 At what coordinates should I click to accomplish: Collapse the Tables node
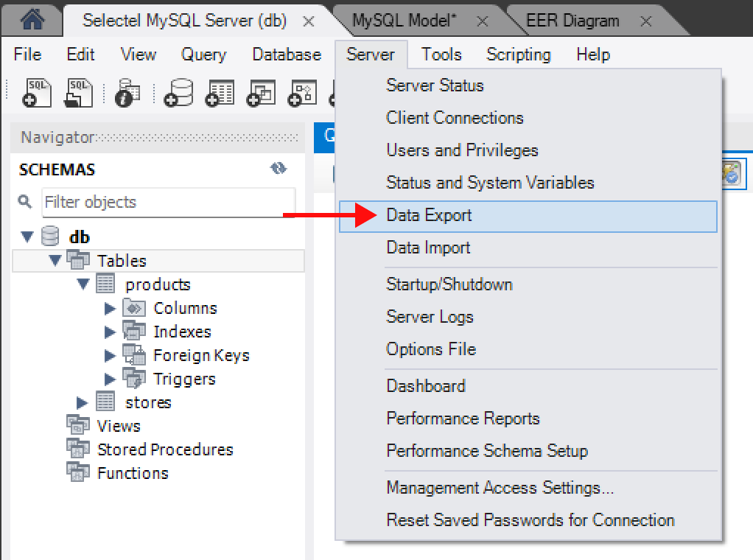tap(56, 260)
